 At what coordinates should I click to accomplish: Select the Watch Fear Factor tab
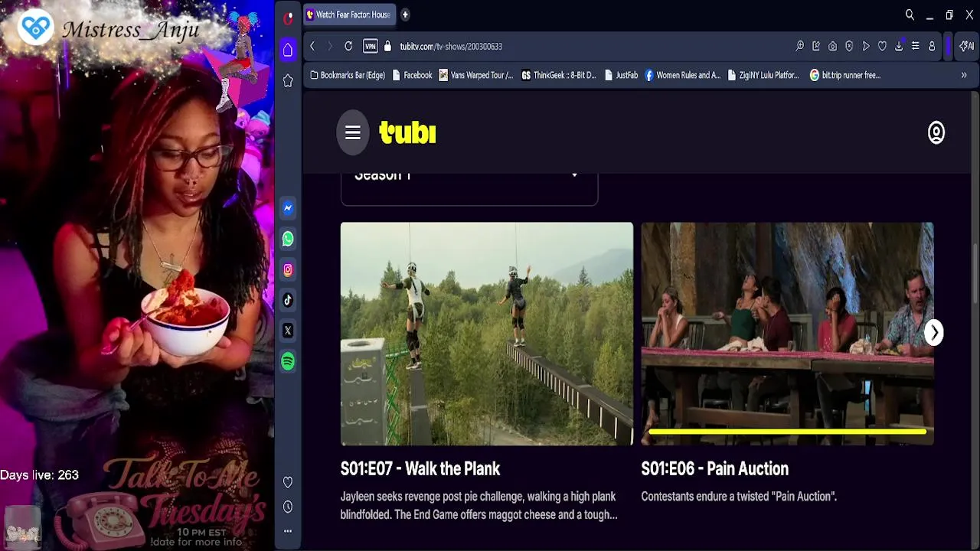point(350,15)
